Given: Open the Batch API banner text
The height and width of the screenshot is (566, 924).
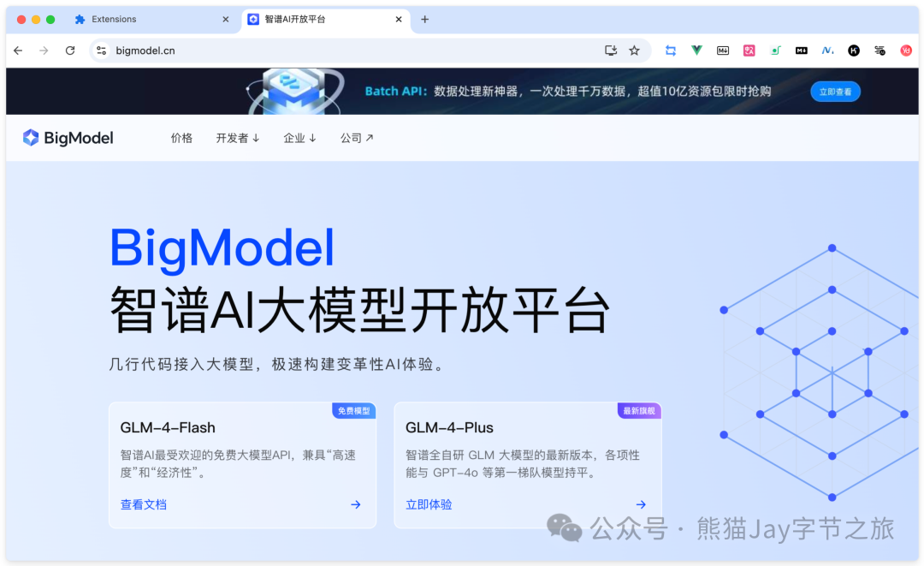Looking at the screenshot, I should pyautogui.click(x=568, y=92).
